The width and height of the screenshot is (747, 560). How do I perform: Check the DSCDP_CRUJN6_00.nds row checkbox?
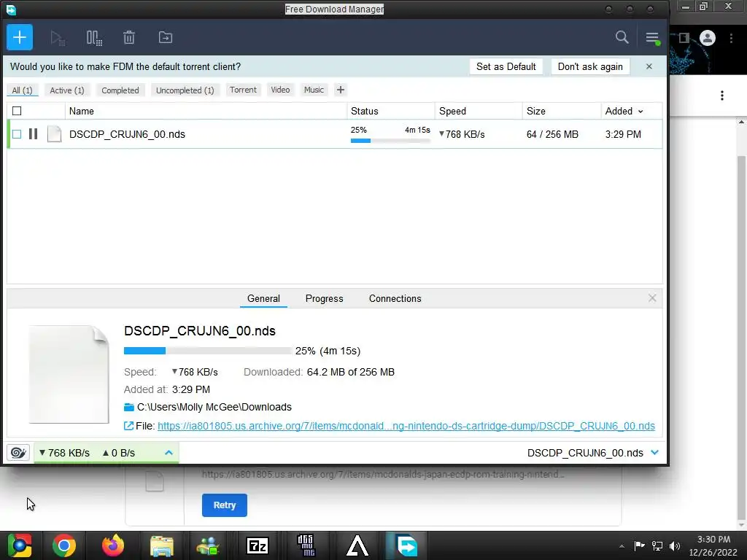[x=17, y=134]
